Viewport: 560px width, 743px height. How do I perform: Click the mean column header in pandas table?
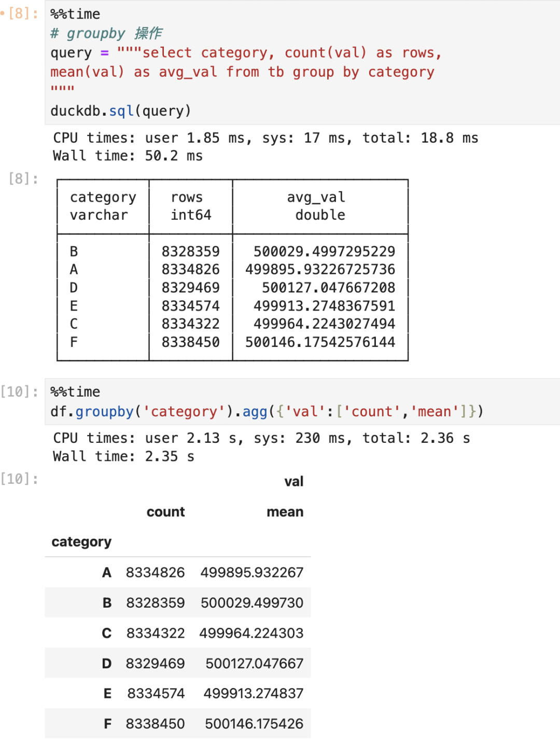[x=285, y=512]
